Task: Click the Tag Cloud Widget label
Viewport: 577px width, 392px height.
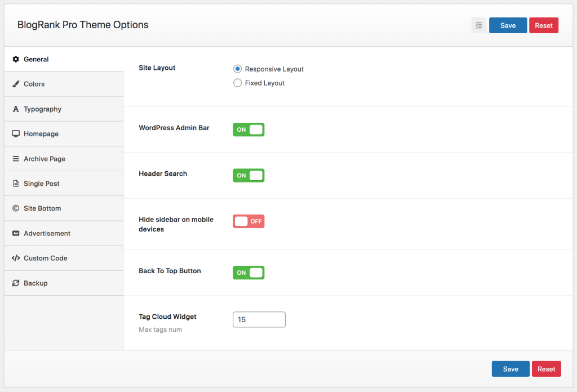Action: click(x=167, y=317)
